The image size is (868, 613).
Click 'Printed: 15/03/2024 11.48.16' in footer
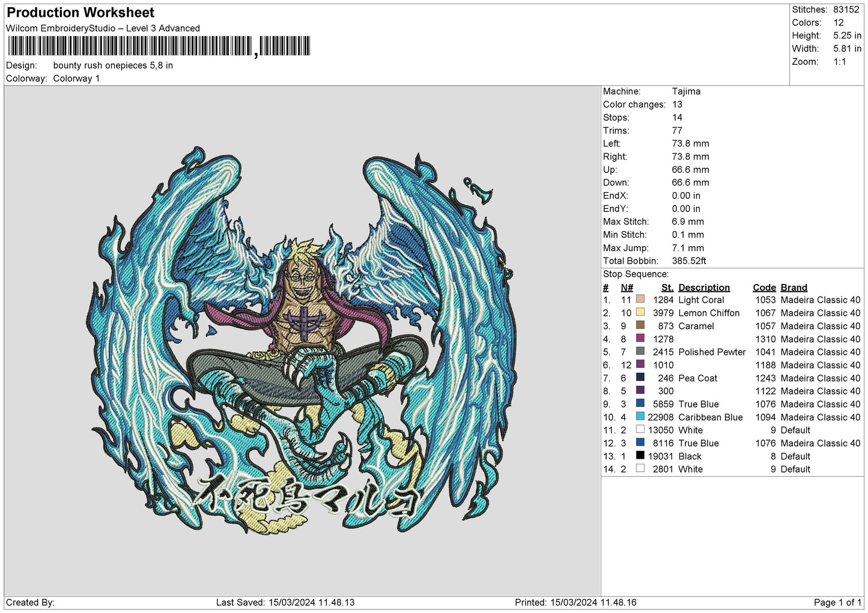[x=575, y=602]
